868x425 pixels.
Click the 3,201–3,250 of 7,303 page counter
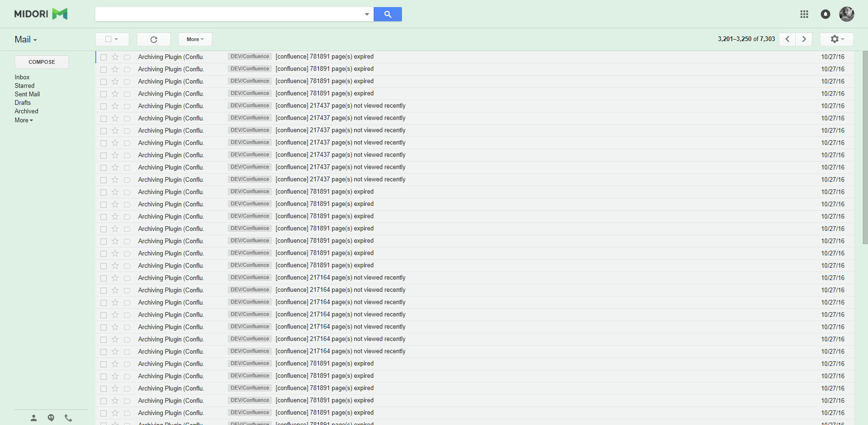(746, 39)
